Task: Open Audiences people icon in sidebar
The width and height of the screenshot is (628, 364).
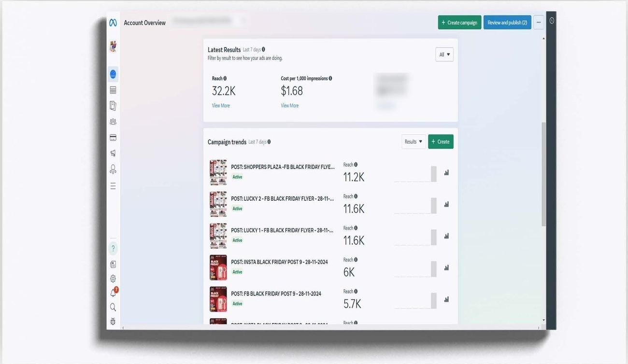Action: (113, 122)
